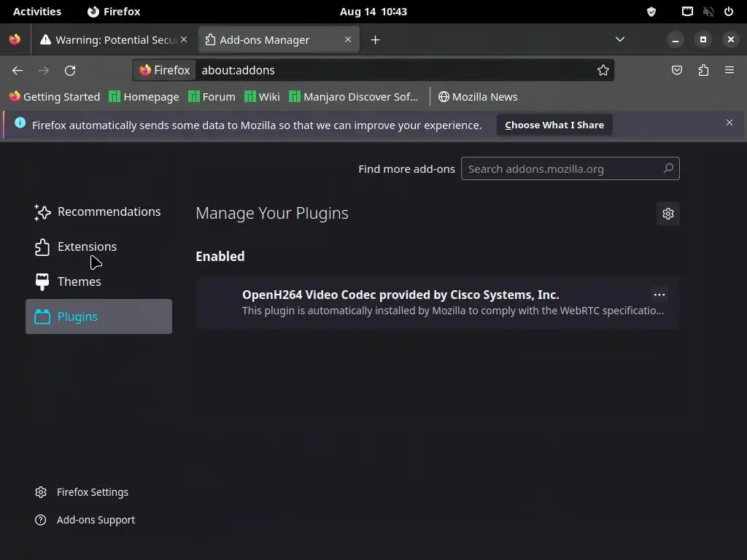This screenshot has height=560, width=747.
Task: Bookmark this page with the star icon
Action: (x=603, y=71)
